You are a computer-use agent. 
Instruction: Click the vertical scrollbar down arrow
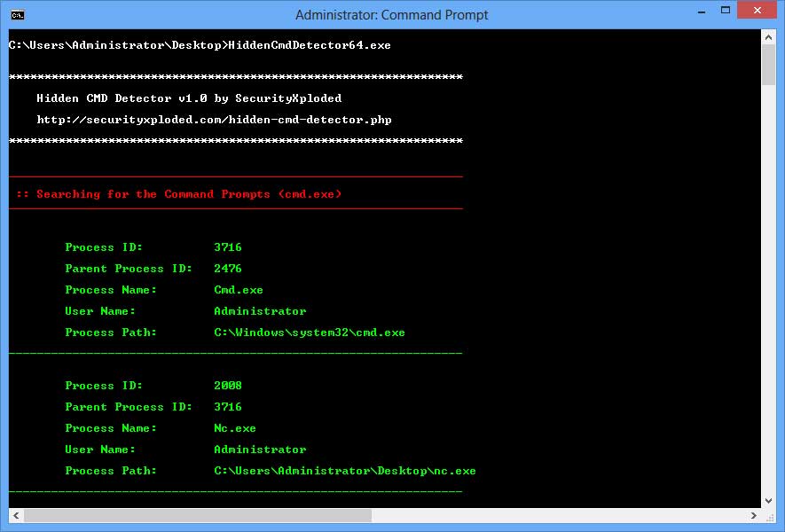pyautogui.click(x=768, y=500)
